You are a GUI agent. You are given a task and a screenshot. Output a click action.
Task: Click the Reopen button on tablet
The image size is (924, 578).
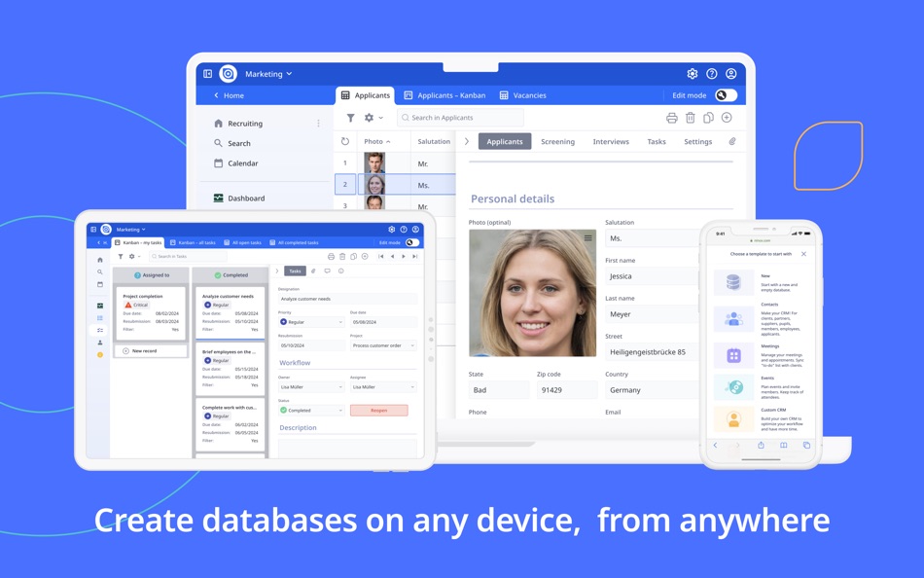point(379,410)
